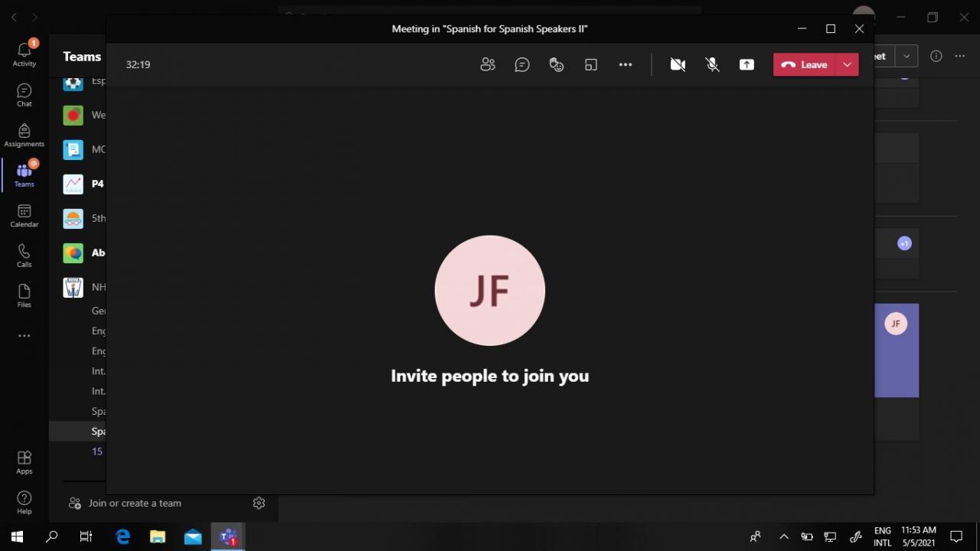Click the "+1" participants badge

pyautogui.click(x=904, y=243)
